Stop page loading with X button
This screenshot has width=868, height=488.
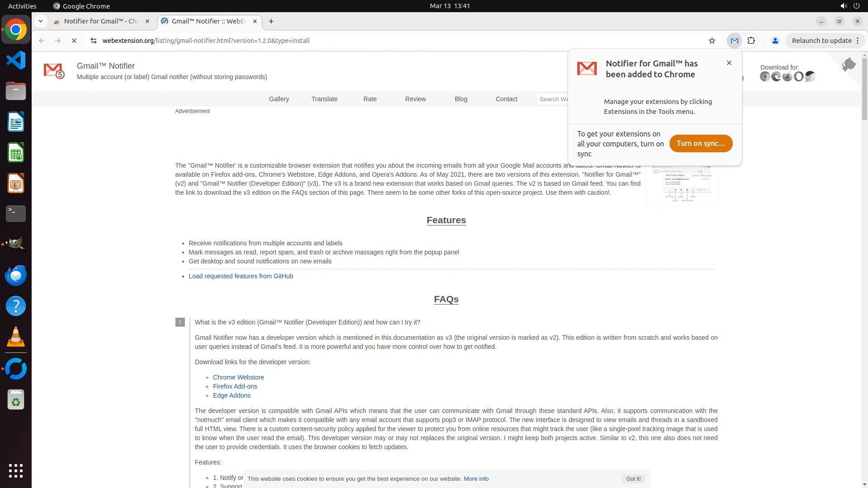pyautogui.click(x=74, y=41)
